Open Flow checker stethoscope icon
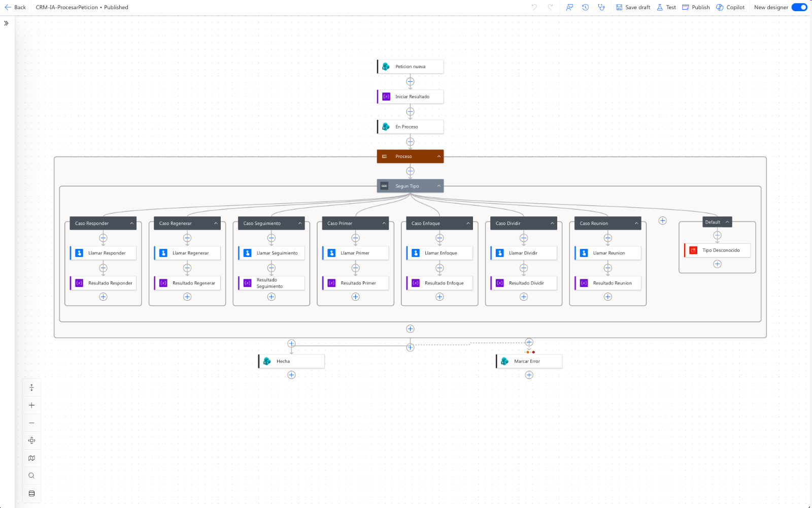This screenshot has height=508, width=812. point(601,7)
